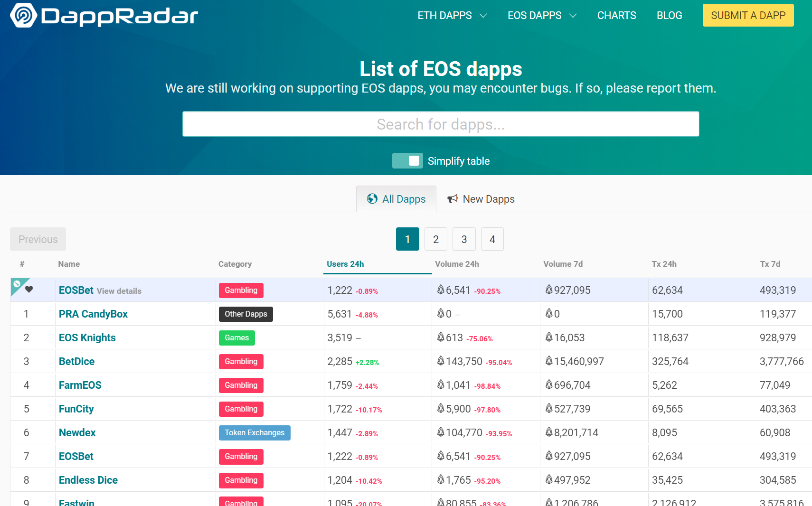Click Endless Dice Tx 24h value 35,425
This screenshot has height=506, width=812.
pyautogui.click(x=667, y=480)
